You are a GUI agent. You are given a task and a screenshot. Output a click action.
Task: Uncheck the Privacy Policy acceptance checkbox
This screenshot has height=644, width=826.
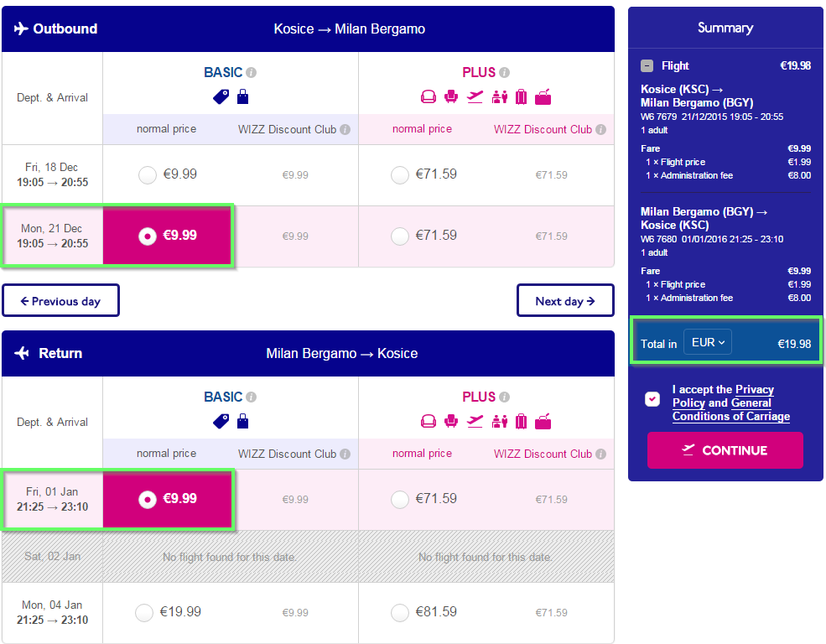point(652,399)
